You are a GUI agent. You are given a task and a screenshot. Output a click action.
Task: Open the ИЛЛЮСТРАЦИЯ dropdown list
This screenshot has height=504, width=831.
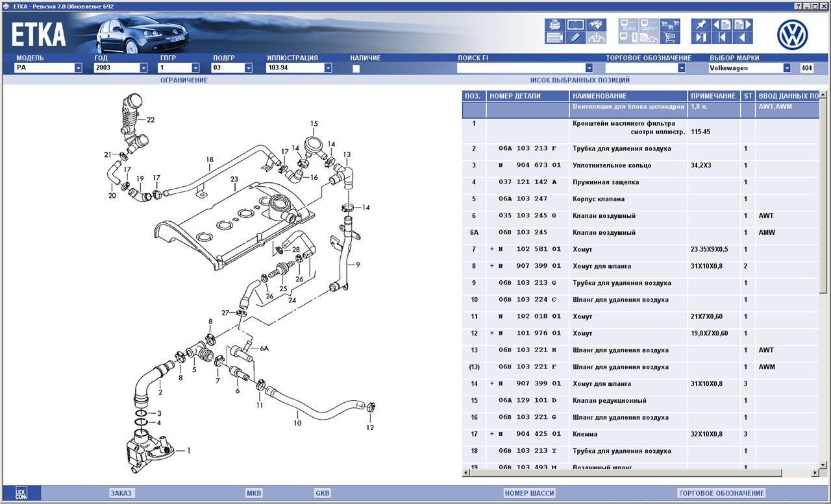click(x=328, y=68)
